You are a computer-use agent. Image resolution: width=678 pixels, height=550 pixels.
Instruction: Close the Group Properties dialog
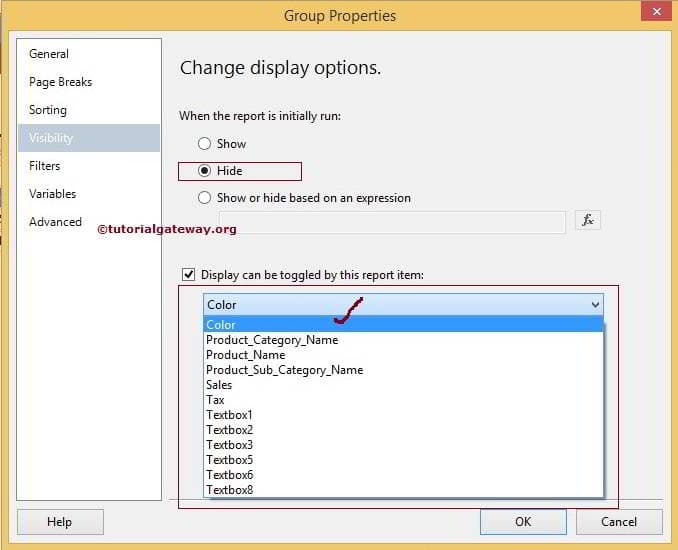coord(656,11)
